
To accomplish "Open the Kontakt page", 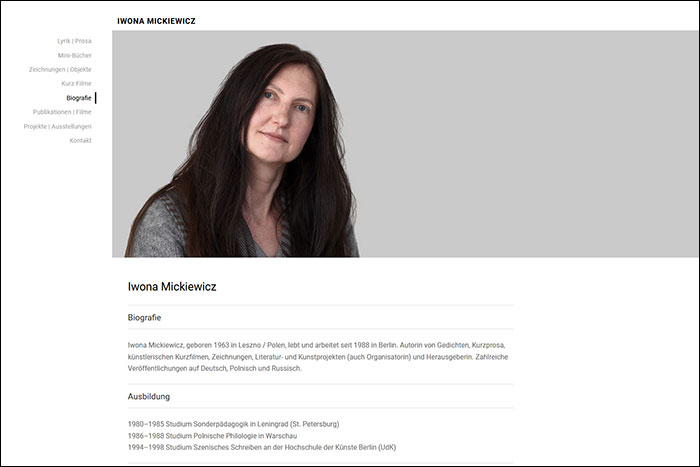I will tap(80, 141).
